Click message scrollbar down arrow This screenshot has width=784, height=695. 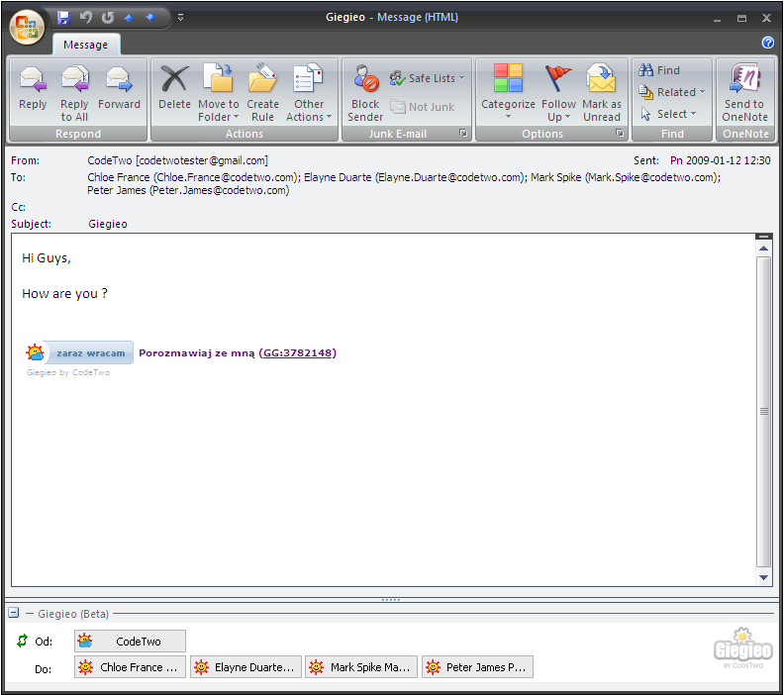[x=763, y=577]
